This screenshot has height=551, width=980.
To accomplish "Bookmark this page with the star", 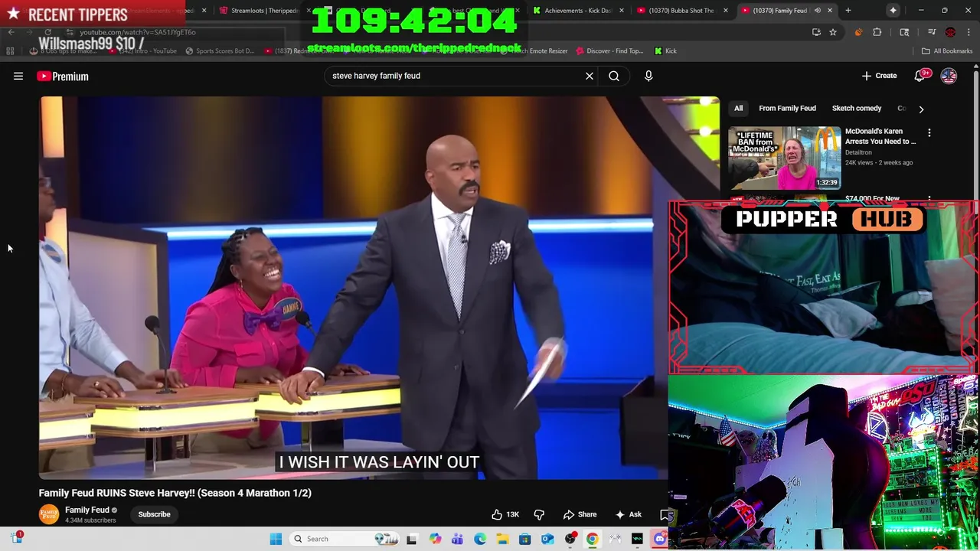I will (x=833, y=32).
